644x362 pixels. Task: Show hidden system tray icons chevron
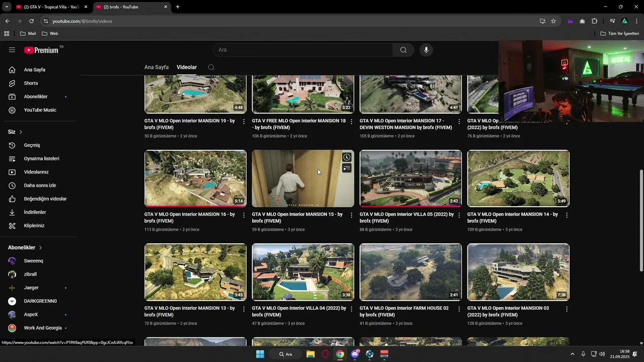[x=572, y=354]
